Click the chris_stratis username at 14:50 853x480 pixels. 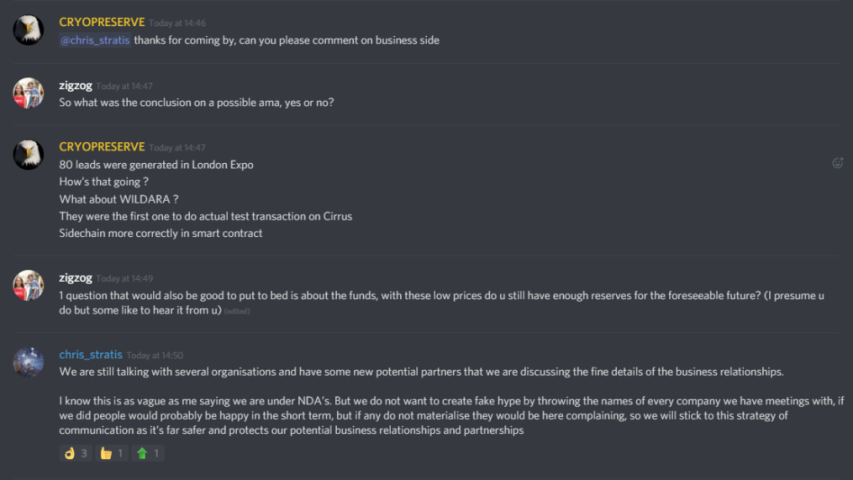[91, 354]
